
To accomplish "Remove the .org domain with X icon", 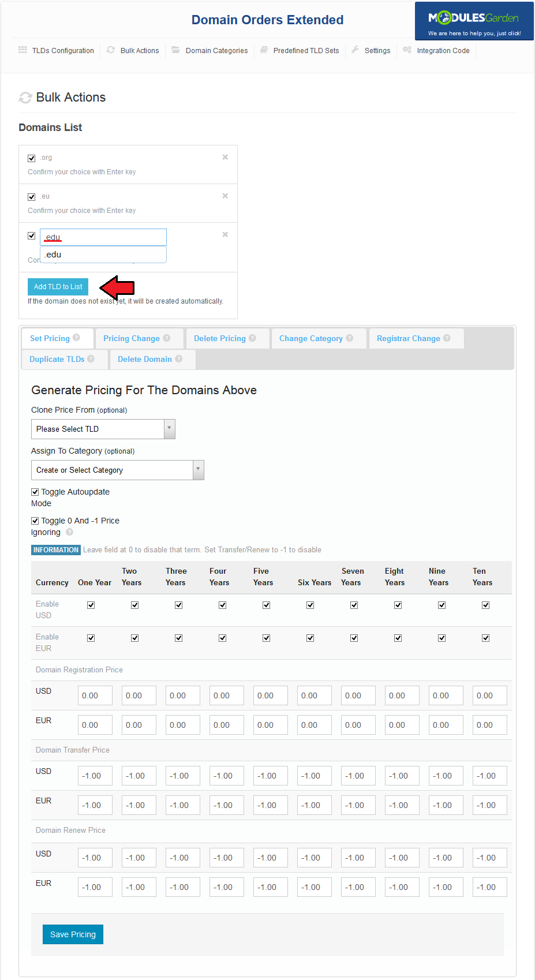I will tap(225, 157).
